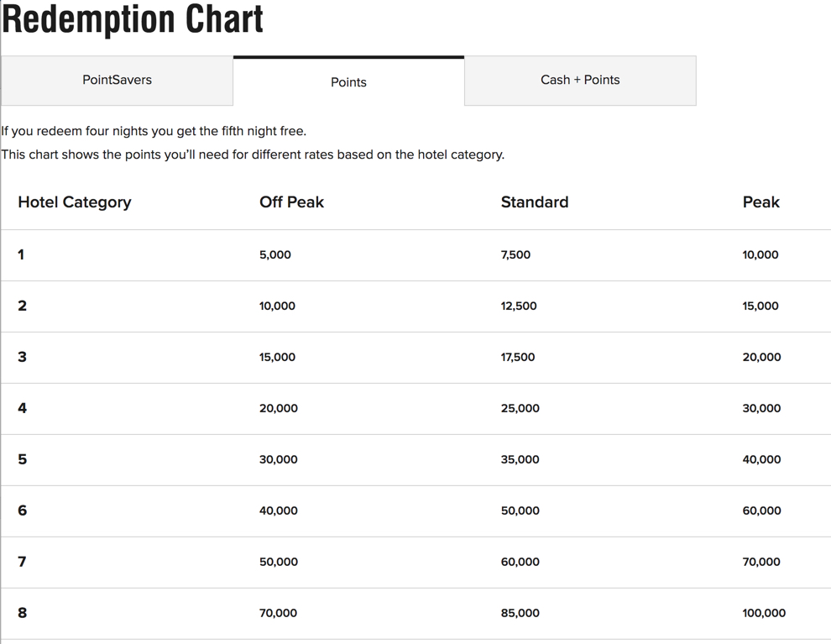The width and height of the screenshot is (831, 644).
Task: Click the 100,000 Peak points value
Action: [764, 613]
